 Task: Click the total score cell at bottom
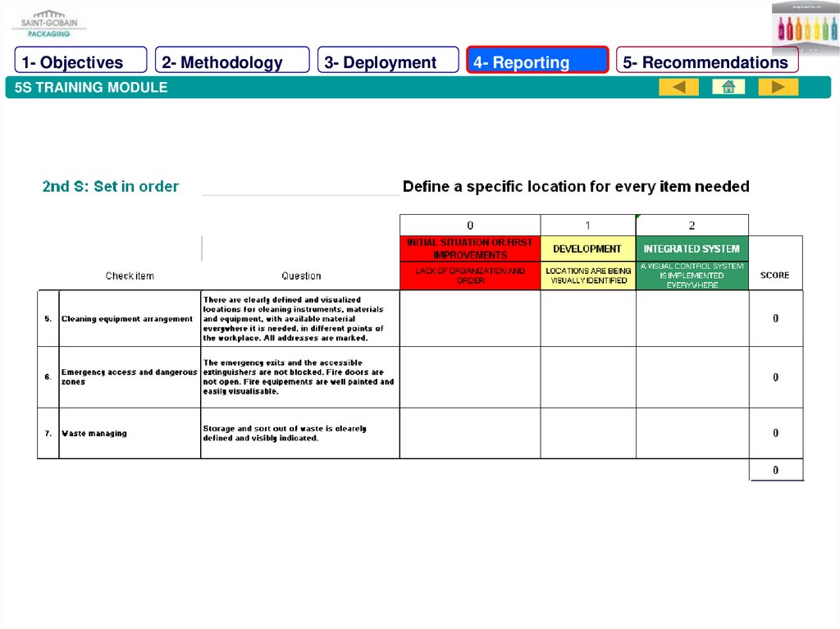[x=775, y=470]
